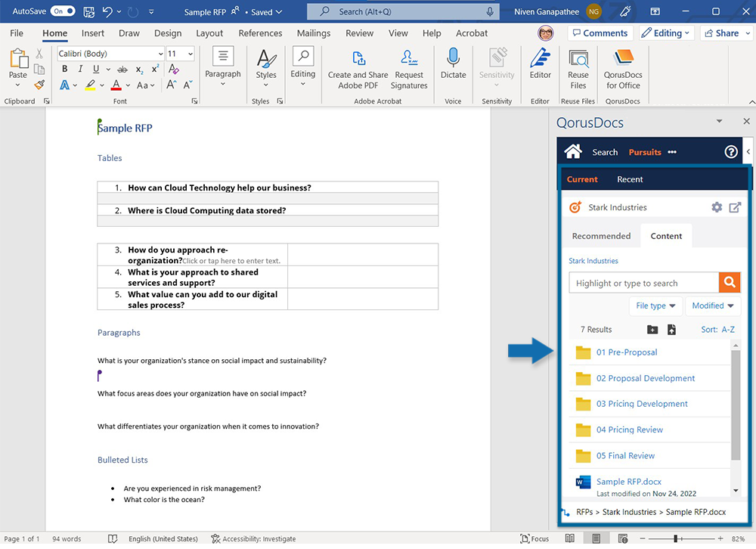
Task: Toggle Bold formatting
Action: (x=64, y=70)
